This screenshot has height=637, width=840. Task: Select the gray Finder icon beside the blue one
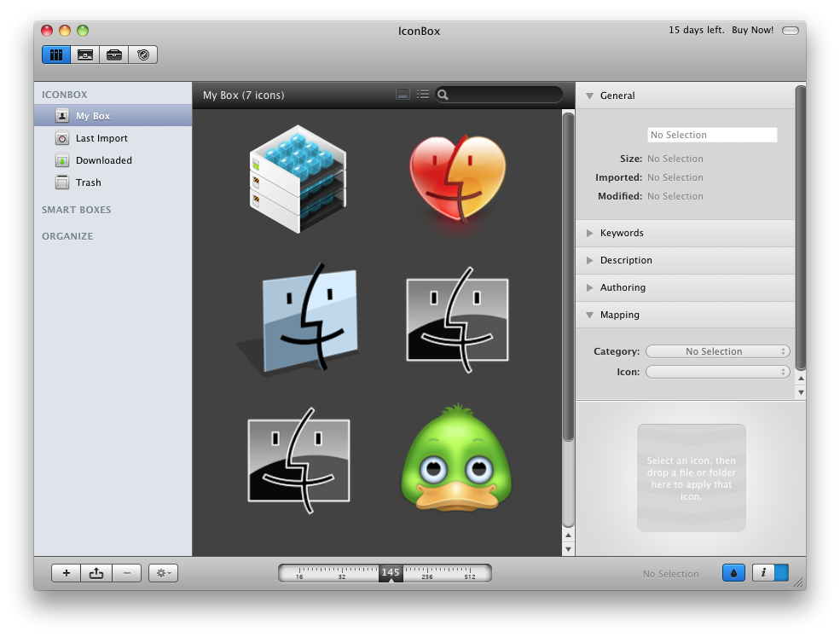click(457, 321)
